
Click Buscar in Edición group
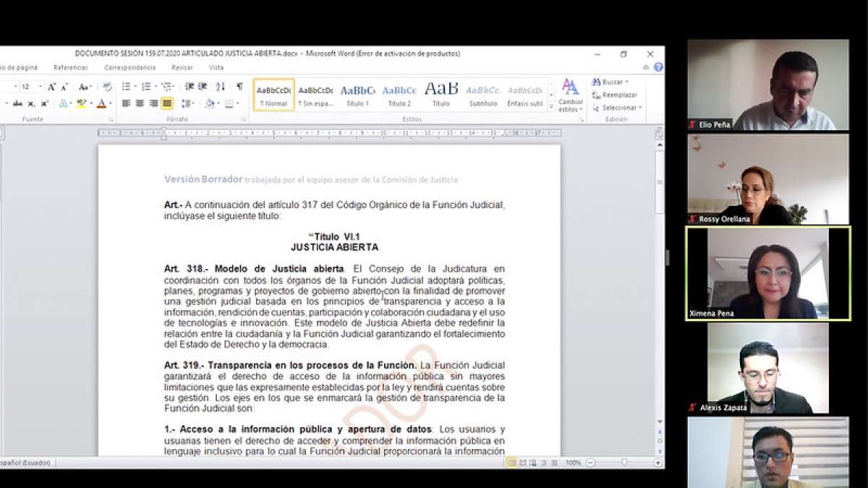point(610,82)
